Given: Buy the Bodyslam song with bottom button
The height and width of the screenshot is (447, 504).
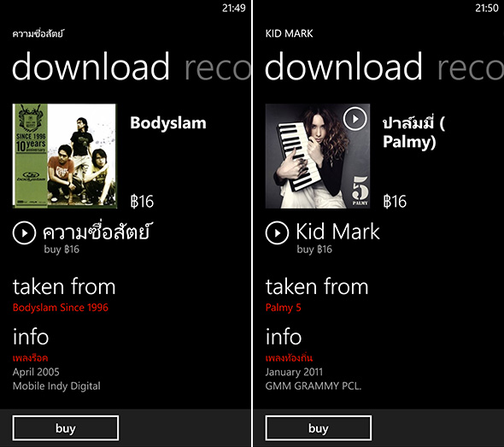Looking at the screenshot, I should click(66, 428).
